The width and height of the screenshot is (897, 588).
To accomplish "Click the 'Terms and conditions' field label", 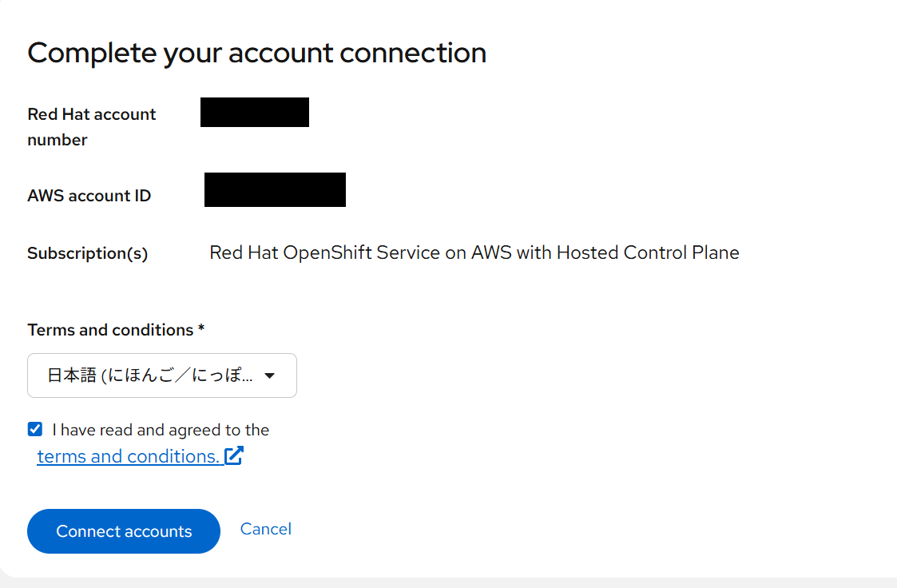I will 110,330.
